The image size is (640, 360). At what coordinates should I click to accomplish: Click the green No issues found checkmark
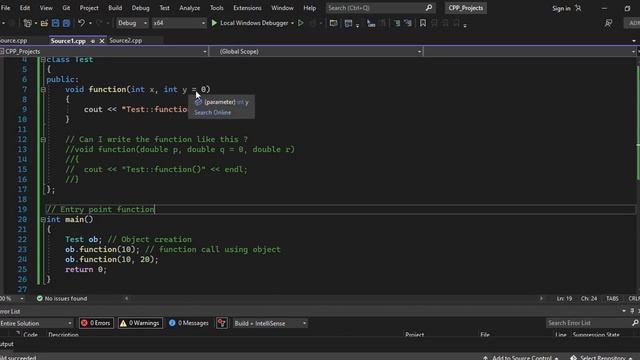click(x=40, y=298)
